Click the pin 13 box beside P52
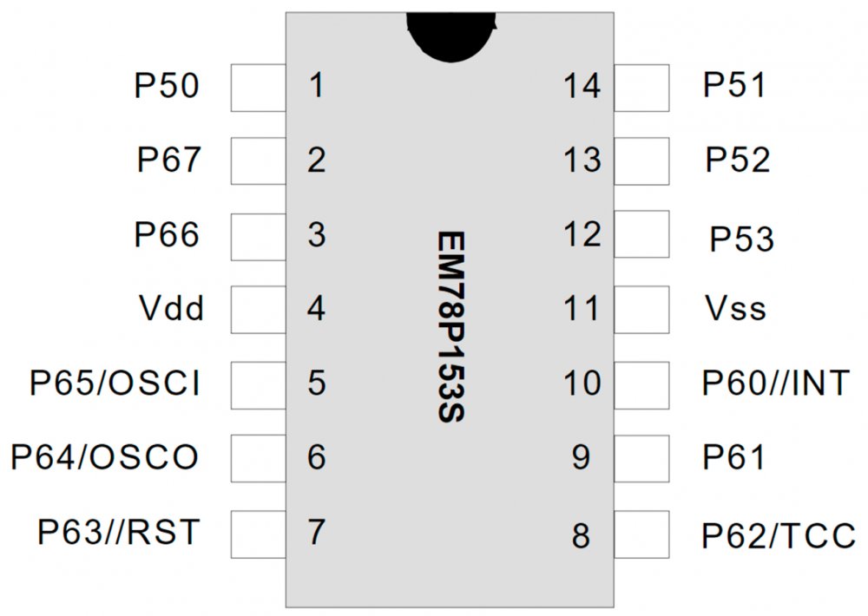This screenshot has width=868, height=616. click(x=641, y=162)
